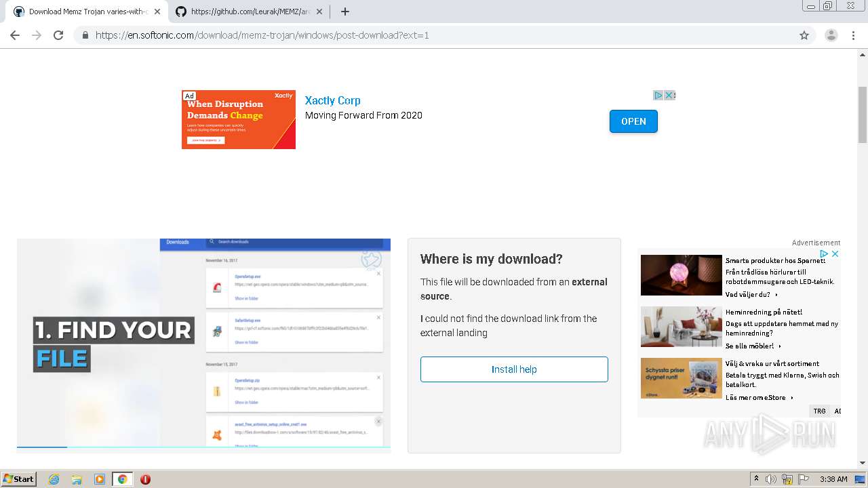Screen dimensions: 868x488
Task: Close the GitHub MEMZ tab
Action: click(319, 12)
